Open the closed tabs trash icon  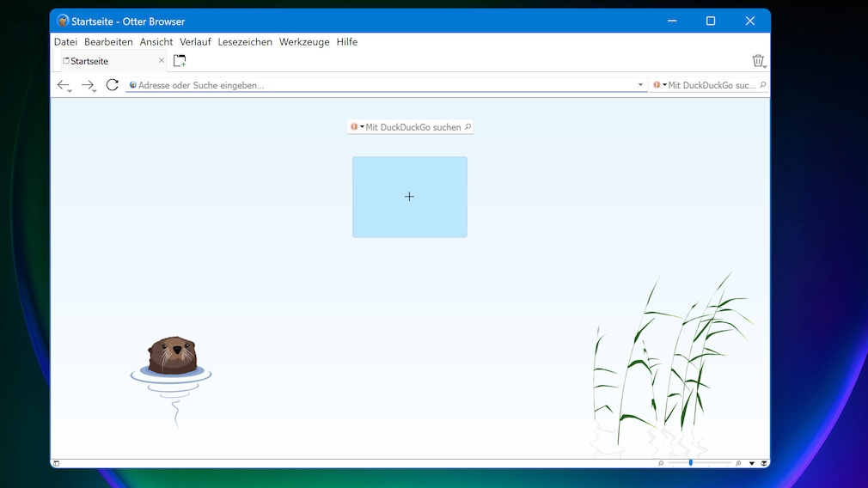point(758,60)
